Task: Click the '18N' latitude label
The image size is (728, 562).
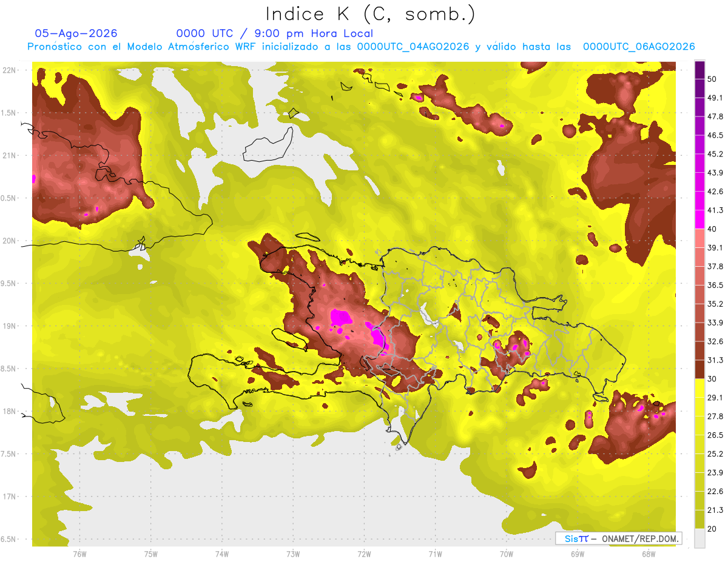Action: coord(9,411)
